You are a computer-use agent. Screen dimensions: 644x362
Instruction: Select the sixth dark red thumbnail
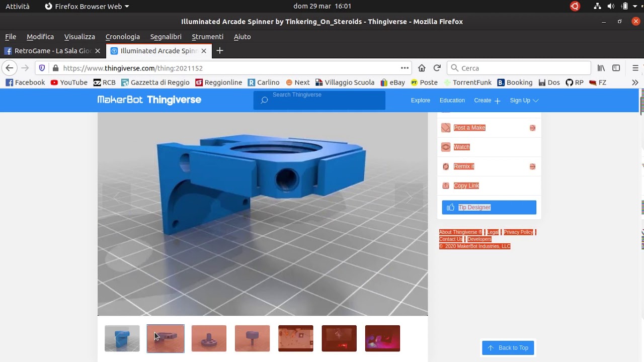[x=339, y=338]
